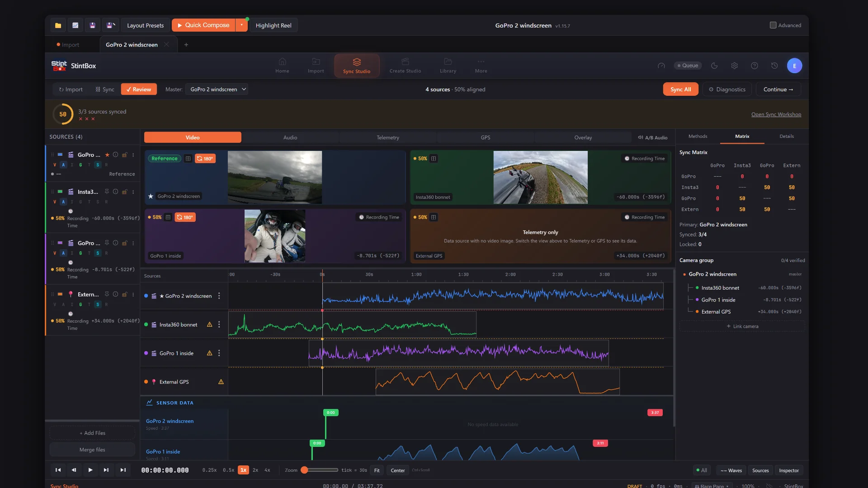Switch to the GPS view tab
Image resolution: width=868 pixels, height=488 pixels.
486,137
